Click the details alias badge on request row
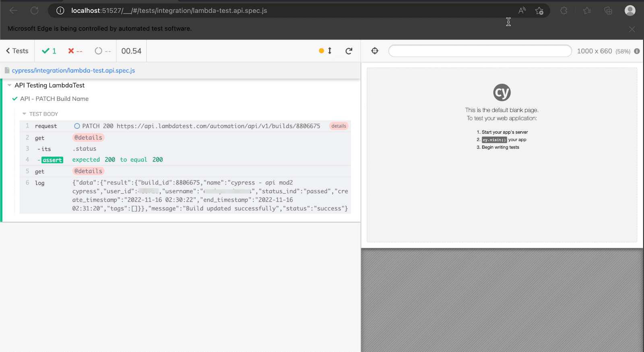The image size is (644, 352). tap(339, 126)
